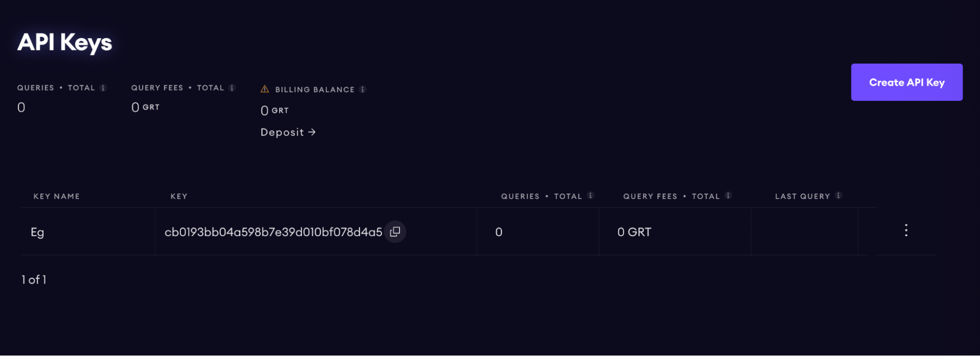The image size is (980, 356).
Task: Click the API Keys page heading
Action: pyautogui.click(x=65, y=43)
